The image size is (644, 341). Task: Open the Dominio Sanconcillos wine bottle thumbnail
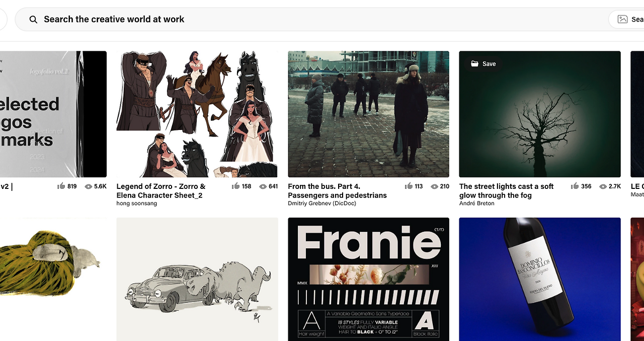click(x=540, y=280)
